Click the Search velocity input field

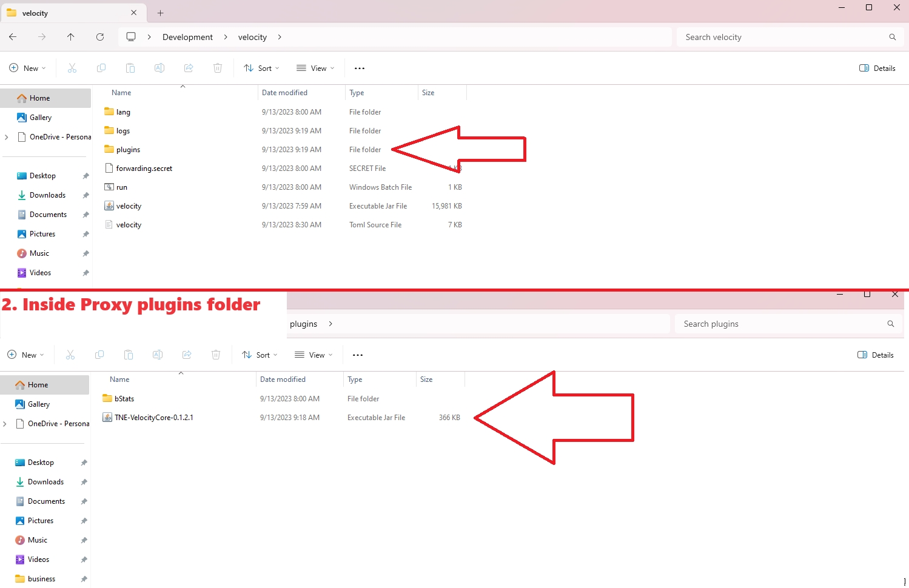coord(782,37)
